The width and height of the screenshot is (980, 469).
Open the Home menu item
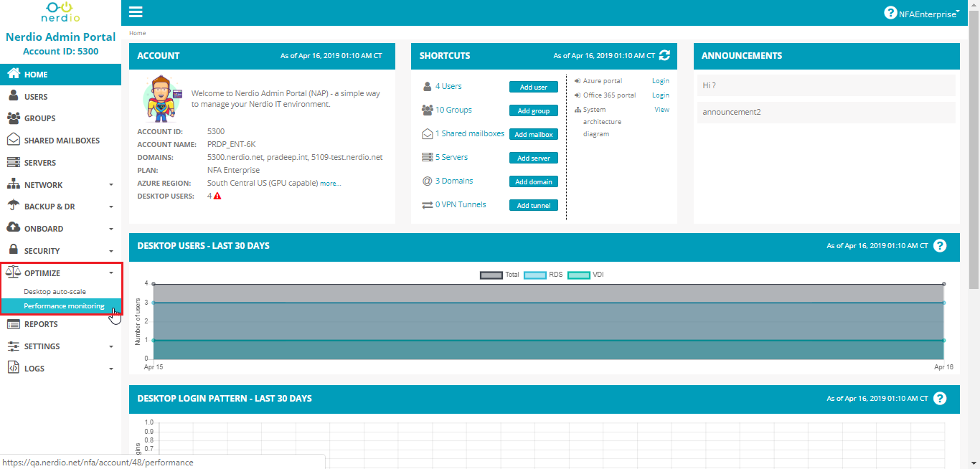60,75
